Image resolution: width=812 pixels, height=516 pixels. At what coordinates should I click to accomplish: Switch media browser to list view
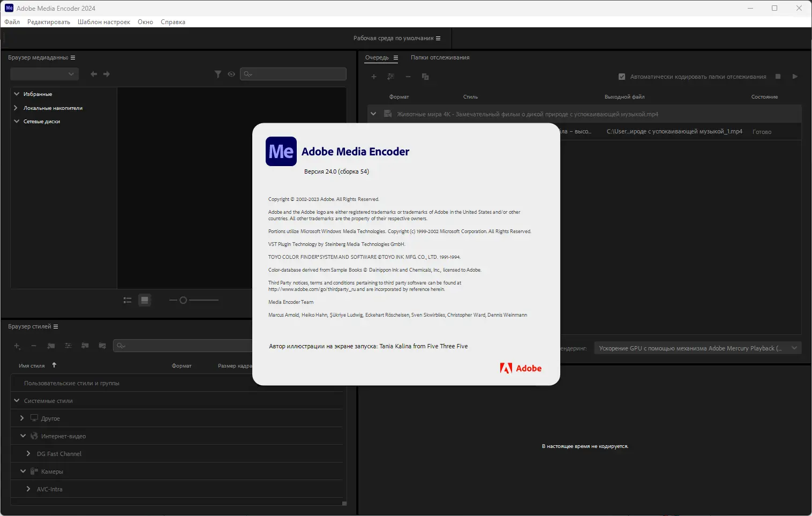[x=127, y=300]
